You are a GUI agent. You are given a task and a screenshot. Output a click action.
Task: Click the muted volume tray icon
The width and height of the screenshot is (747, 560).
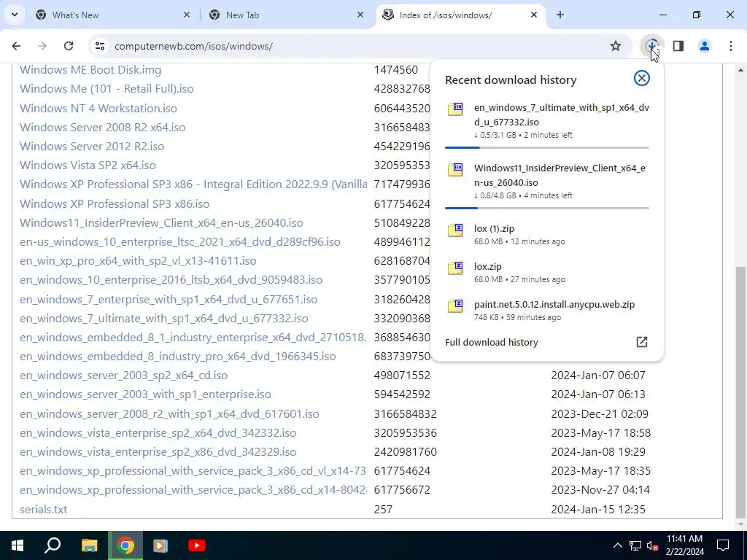pos(652,545)
